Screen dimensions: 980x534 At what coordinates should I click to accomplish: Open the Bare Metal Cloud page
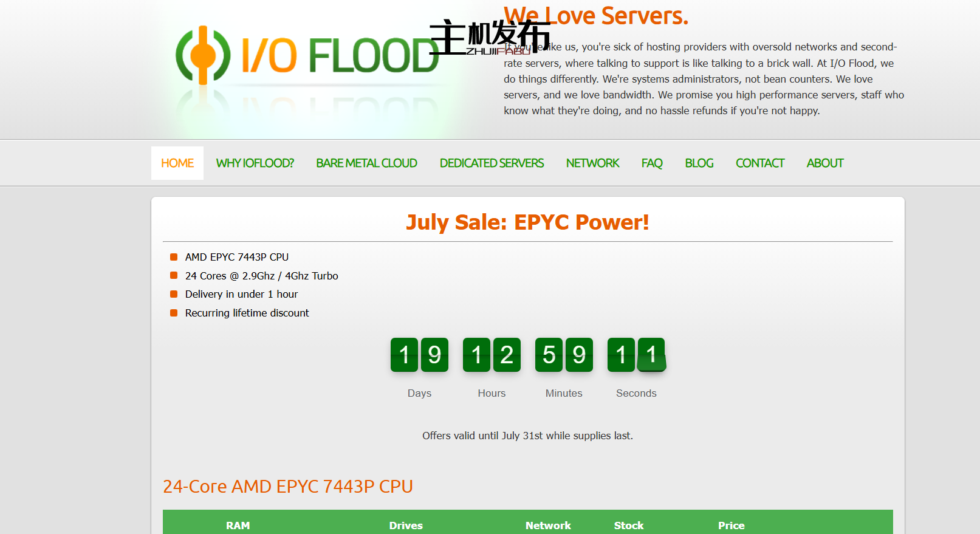[366, 163]
